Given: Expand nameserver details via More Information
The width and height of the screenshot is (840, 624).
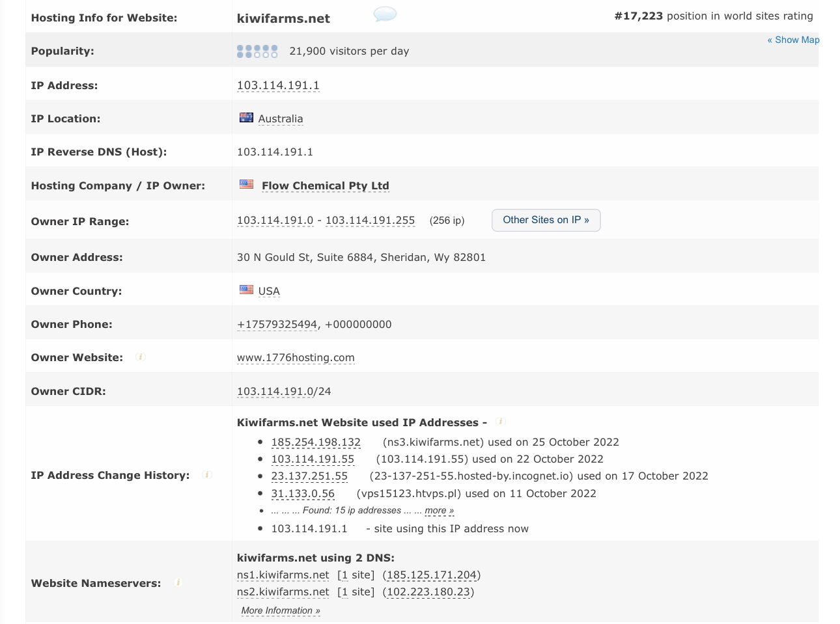Looking at the screenshot, I should [280, 610].
